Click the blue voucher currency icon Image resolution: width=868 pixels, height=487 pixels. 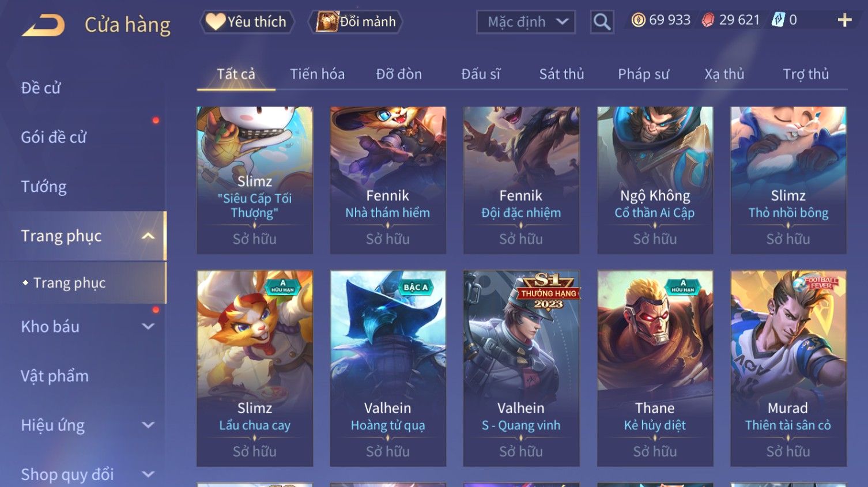pyautogui.click(x=779, y=20)
